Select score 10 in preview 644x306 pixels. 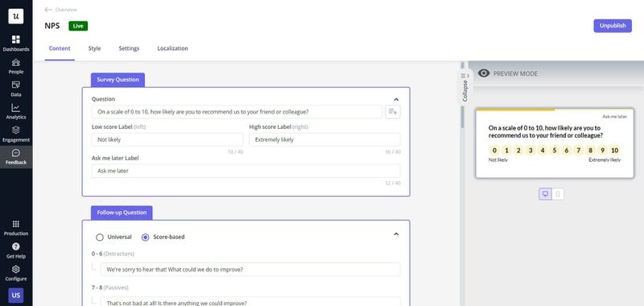pos(614,151)
